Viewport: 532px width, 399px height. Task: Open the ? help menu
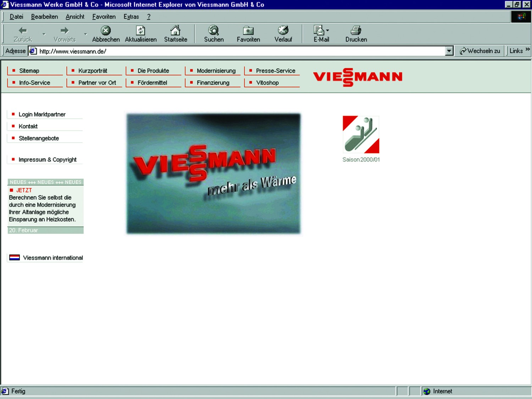coord(149,17)
